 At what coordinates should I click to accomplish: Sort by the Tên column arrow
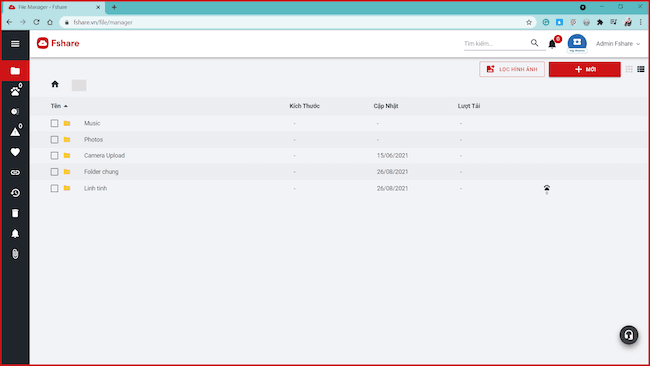pos(65,106)
